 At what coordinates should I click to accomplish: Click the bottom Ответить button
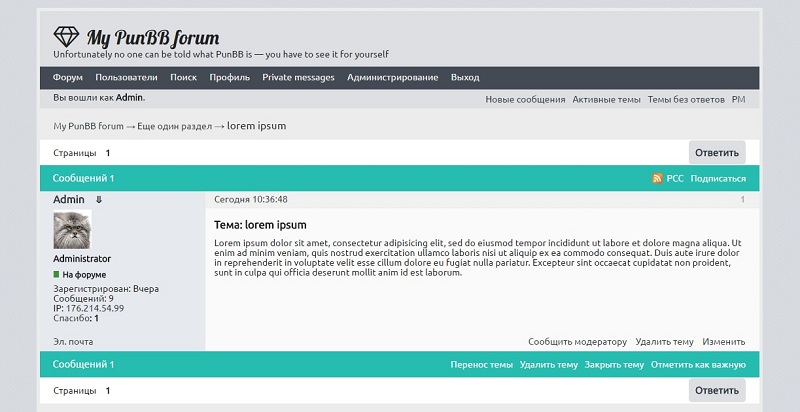click(717, 390)
